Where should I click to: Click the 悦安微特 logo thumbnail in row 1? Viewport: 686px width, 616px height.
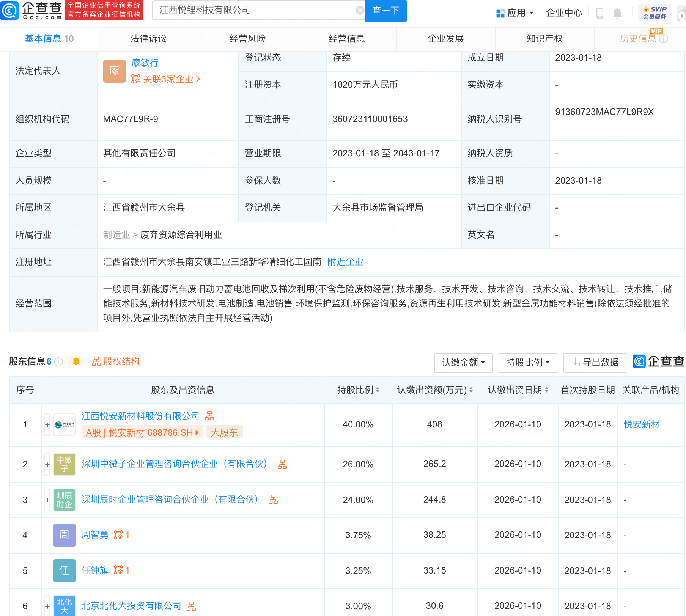65,425
